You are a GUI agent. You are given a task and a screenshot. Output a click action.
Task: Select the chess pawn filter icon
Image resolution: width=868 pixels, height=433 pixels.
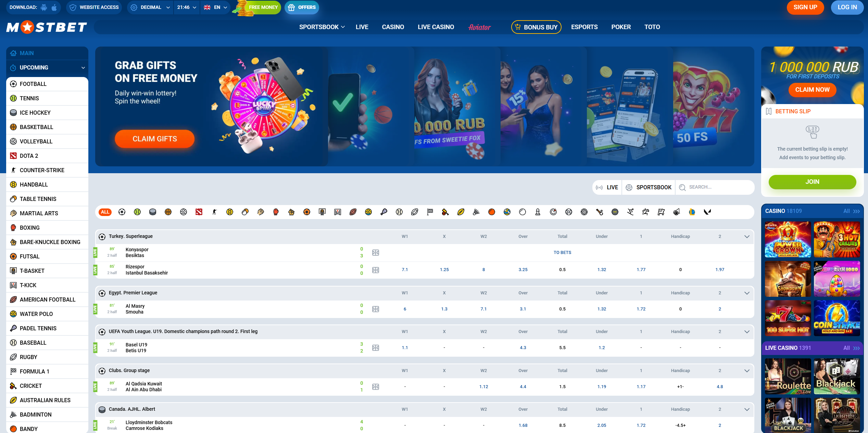coord(538,212)
